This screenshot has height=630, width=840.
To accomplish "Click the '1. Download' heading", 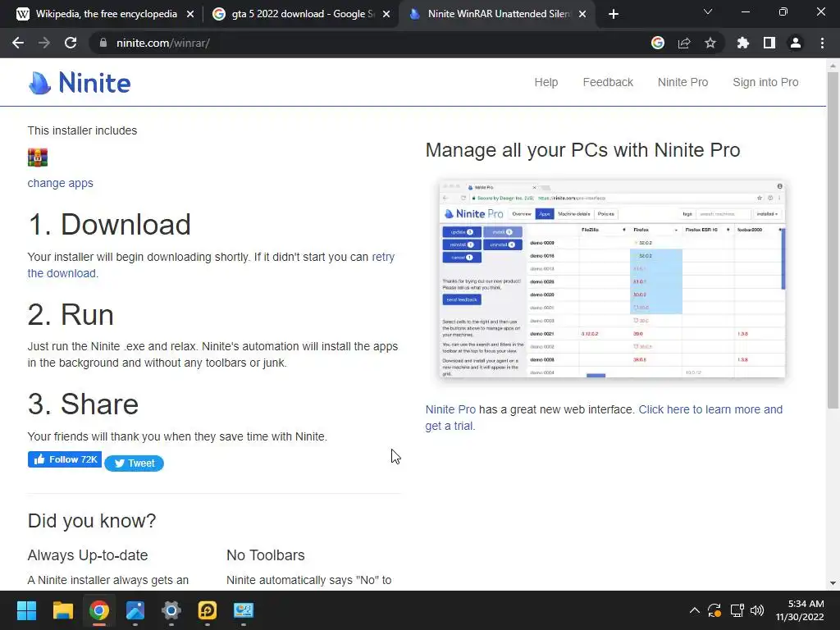I will (x=109, y=225).
